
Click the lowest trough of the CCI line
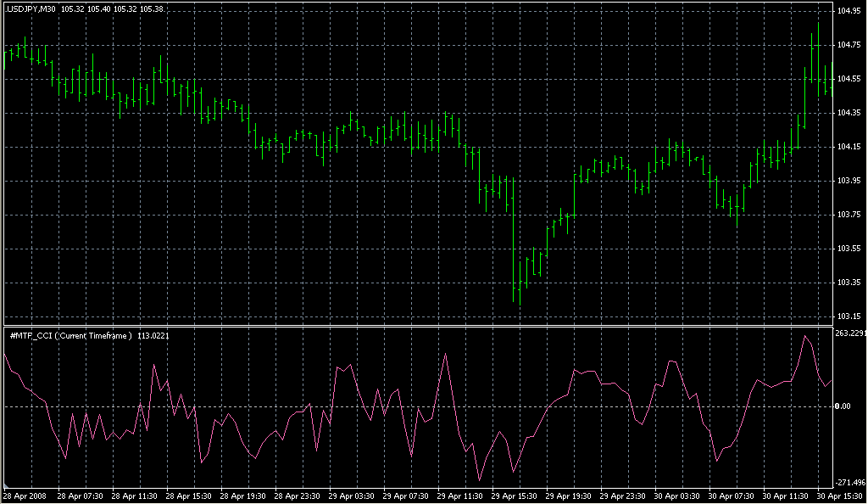coord(480,480)
